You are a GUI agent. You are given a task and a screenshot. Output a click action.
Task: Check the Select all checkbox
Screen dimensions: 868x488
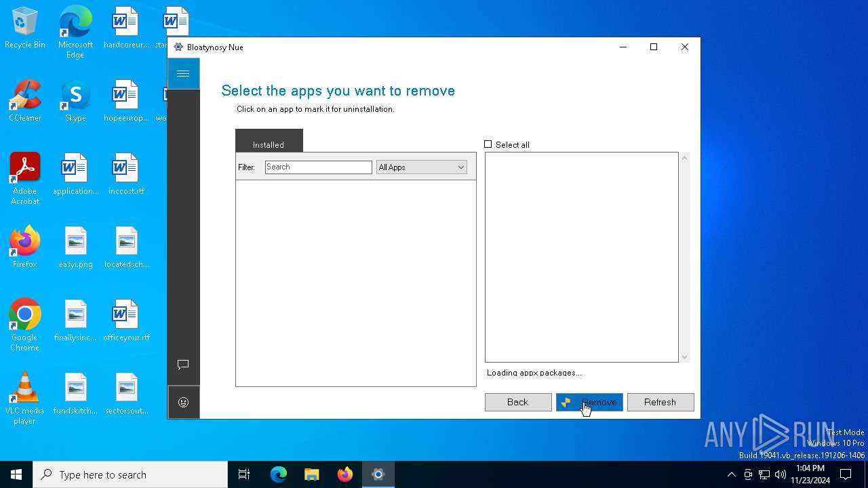(488, 144)
